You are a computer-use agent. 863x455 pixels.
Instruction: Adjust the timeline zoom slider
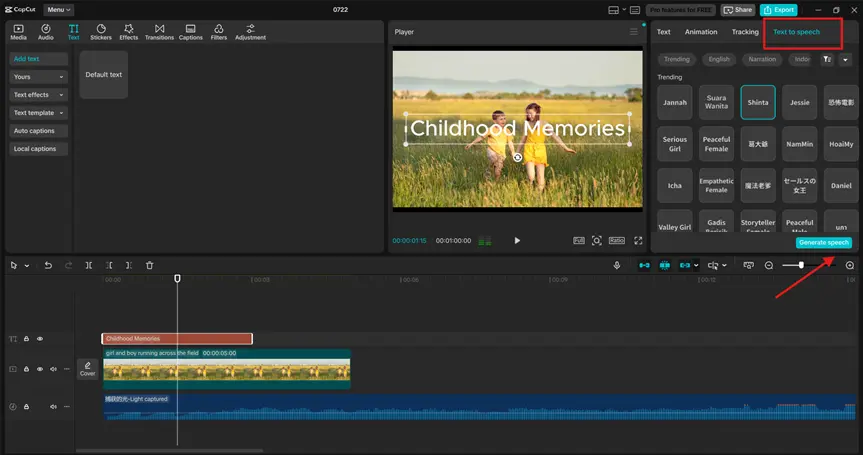pyautogui.click(x=801, y=265)
